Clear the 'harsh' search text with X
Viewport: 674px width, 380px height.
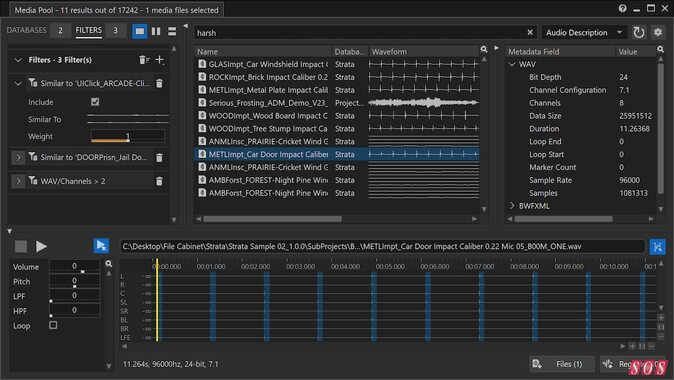click(530, 33)
